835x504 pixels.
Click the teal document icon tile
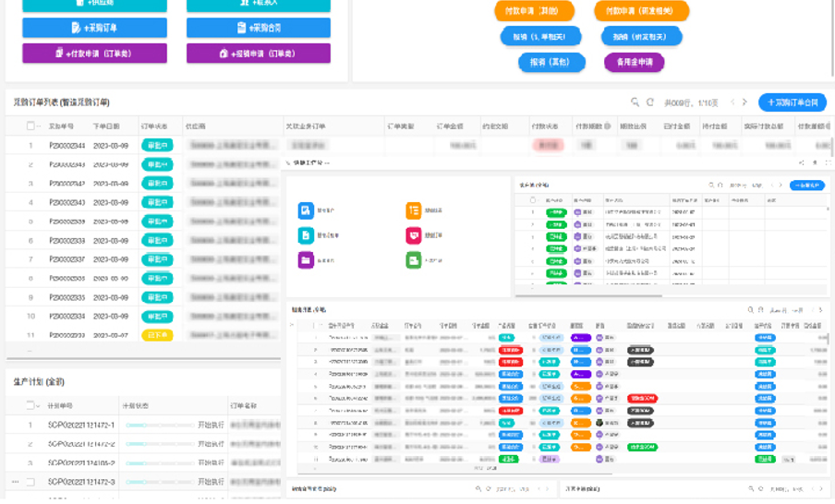coord(306,235)
